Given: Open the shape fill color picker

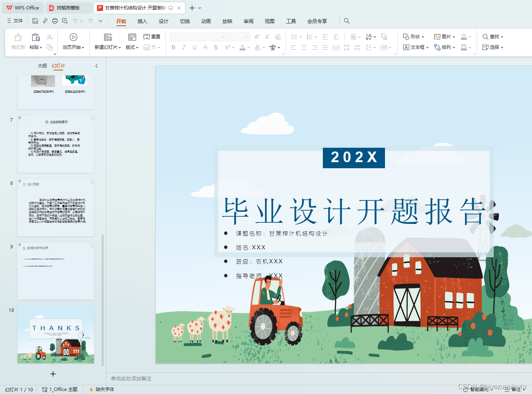Looking at the screenshot, I should [469, 37].
